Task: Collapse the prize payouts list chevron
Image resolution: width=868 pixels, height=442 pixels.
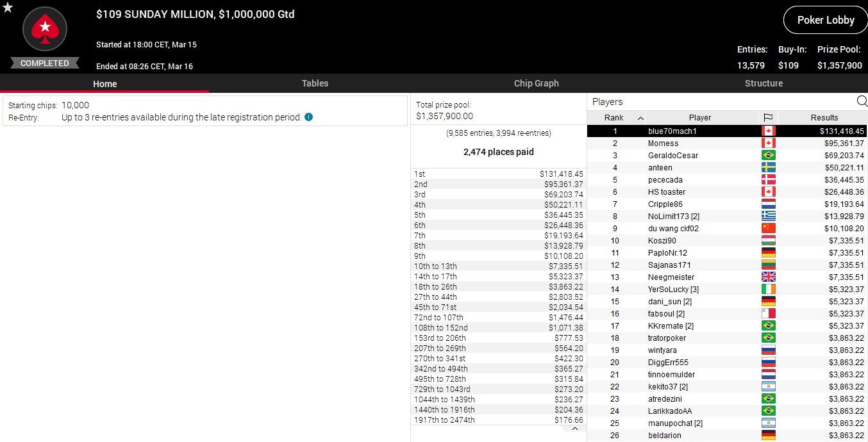Action: pyautogui.click(x=575, y=429)
